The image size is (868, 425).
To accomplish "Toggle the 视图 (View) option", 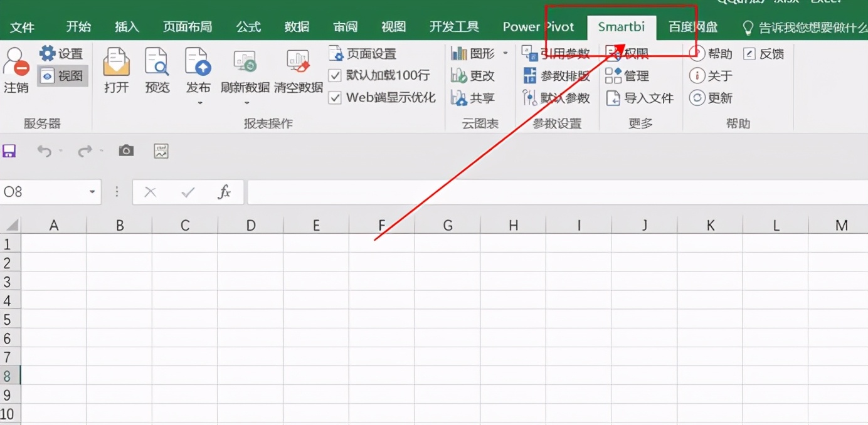I will pyautogui.click(x=62, y=75).
